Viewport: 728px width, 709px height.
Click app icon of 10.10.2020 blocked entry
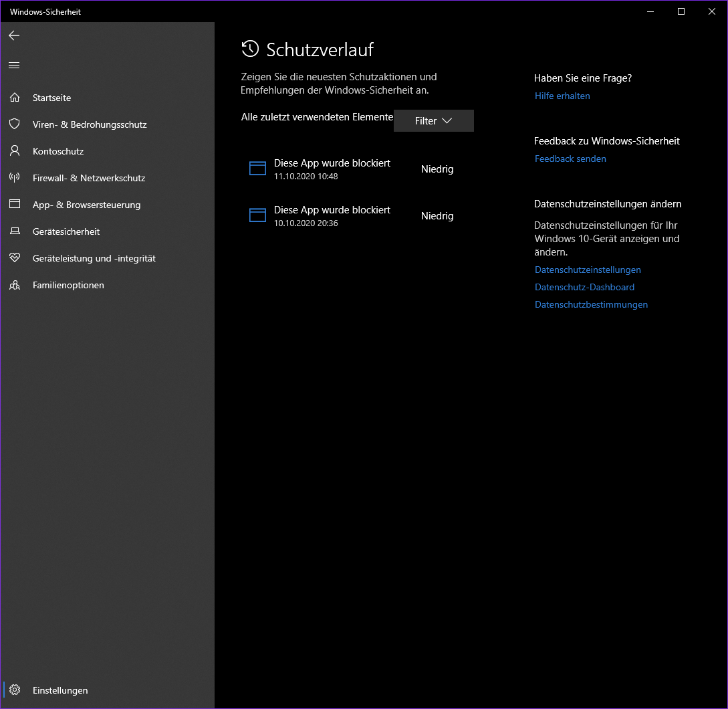pyautogui.click(x=257, y=215)
